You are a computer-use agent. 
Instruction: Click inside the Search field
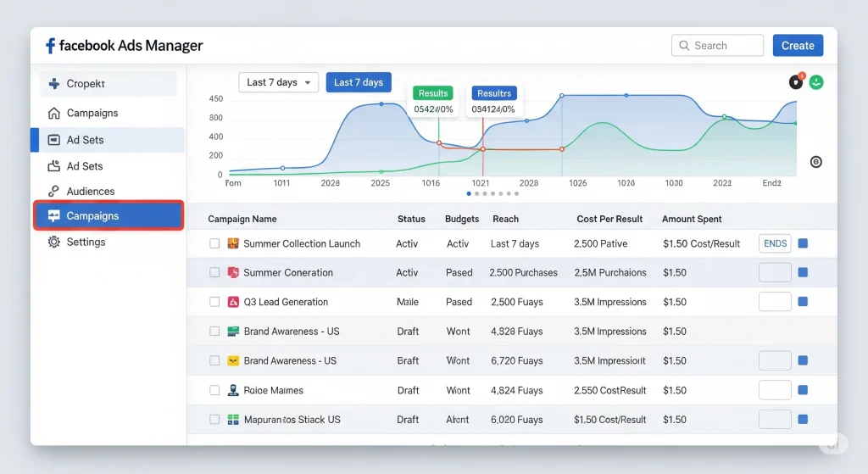[x=717, y=46]
